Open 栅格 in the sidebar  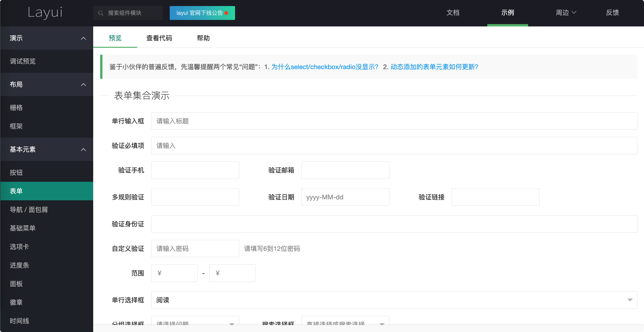[47, 108]
